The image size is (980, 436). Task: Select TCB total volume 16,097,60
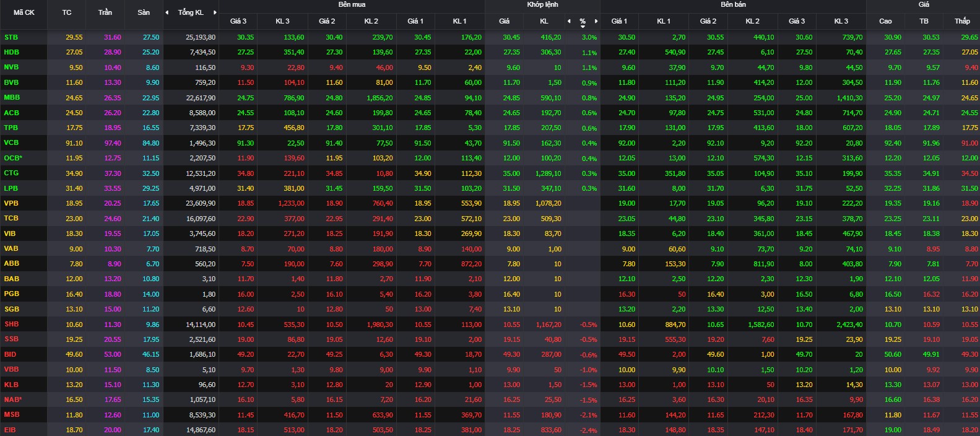pyautogui.click(x=201, y=219)
